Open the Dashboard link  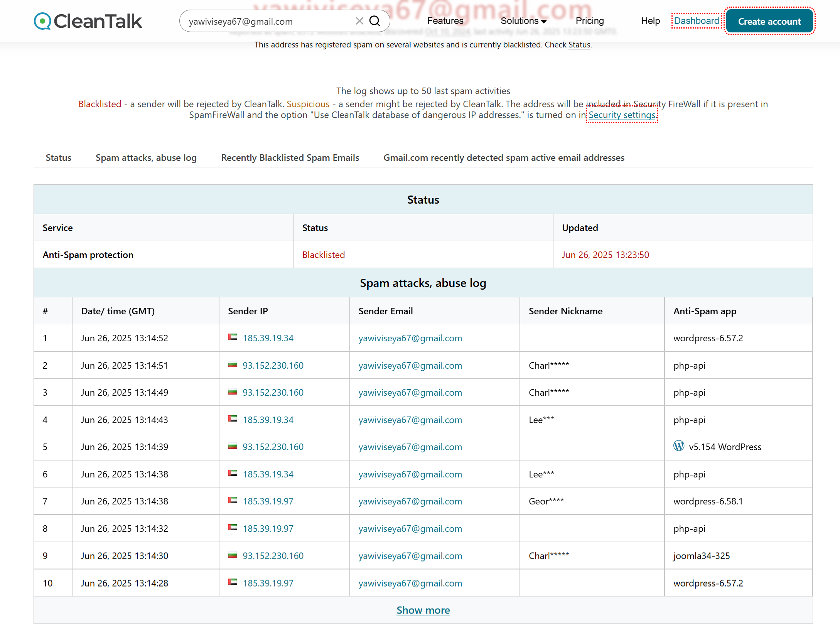pos(696,21)
